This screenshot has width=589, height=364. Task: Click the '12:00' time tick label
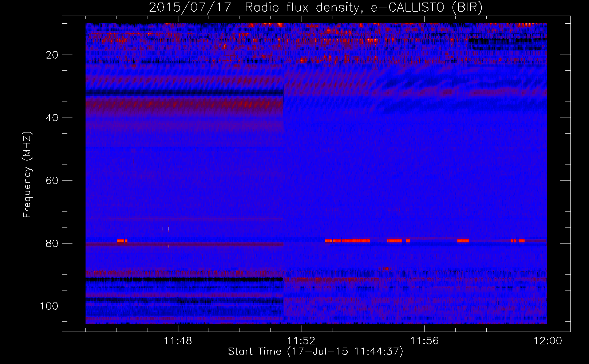[548, 341]
